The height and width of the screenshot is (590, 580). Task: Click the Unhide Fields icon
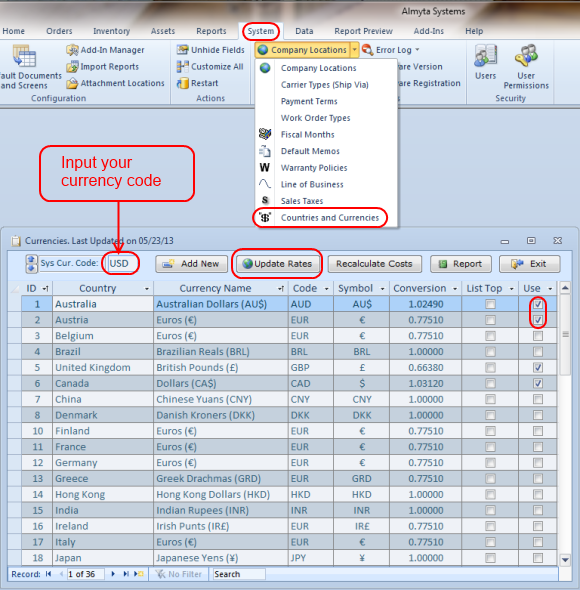183,50
